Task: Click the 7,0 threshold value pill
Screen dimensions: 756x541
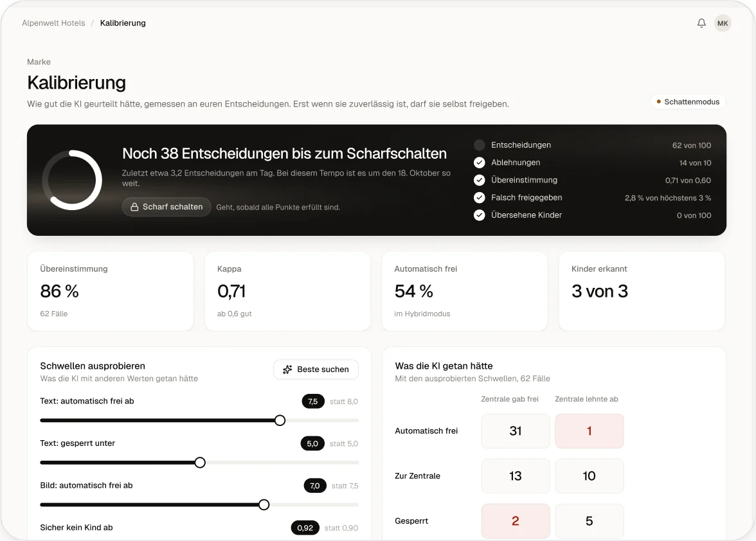Action: (x=315, y=486)
